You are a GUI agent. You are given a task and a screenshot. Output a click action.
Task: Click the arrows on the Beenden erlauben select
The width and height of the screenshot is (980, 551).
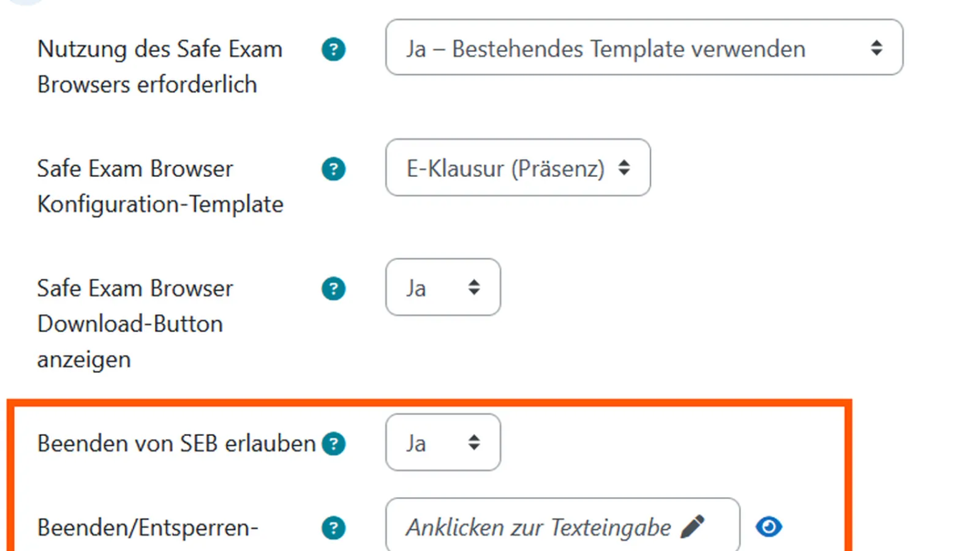coord(475,443)
